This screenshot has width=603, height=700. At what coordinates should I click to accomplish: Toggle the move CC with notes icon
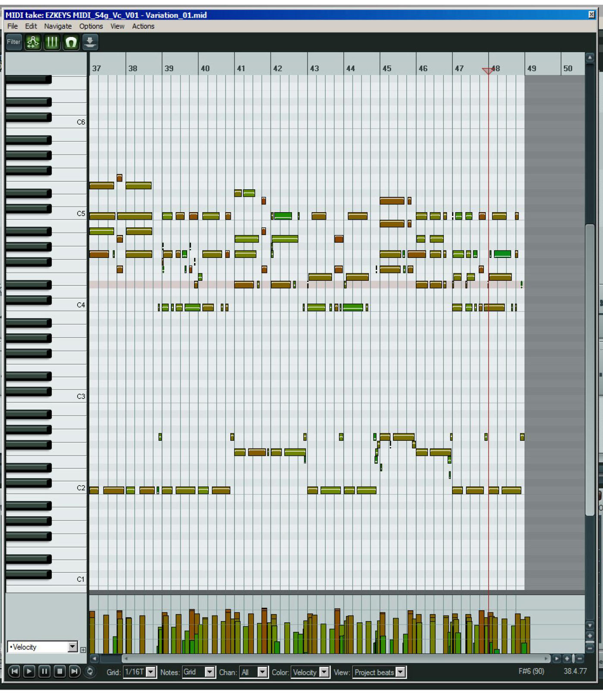click(33, 42)
